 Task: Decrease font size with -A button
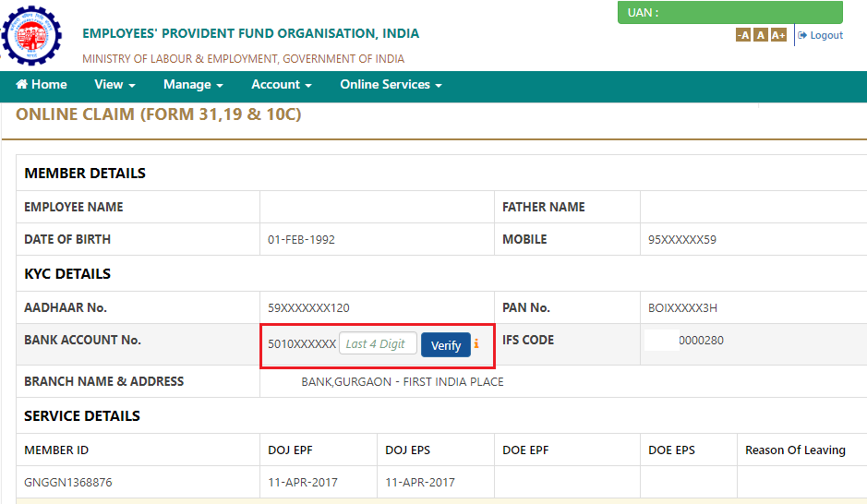click(x=743, y=35)
